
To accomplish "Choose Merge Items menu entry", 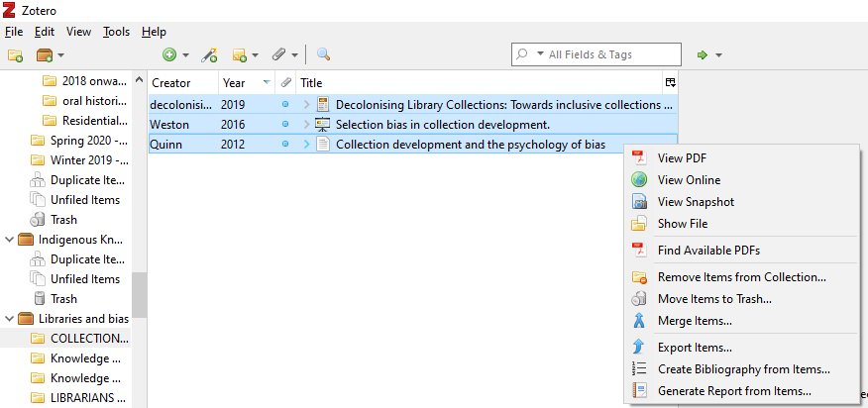I will [x=742, y=321].
